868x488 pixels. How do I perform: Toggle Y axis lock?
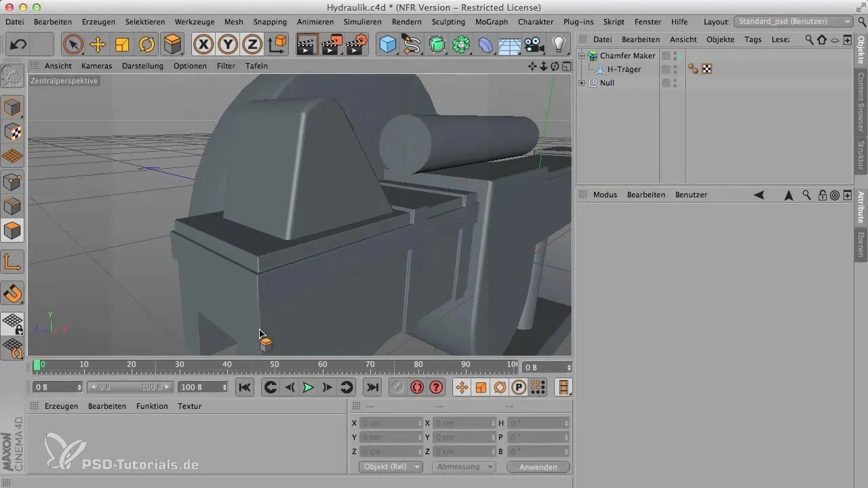coord(228,45)
